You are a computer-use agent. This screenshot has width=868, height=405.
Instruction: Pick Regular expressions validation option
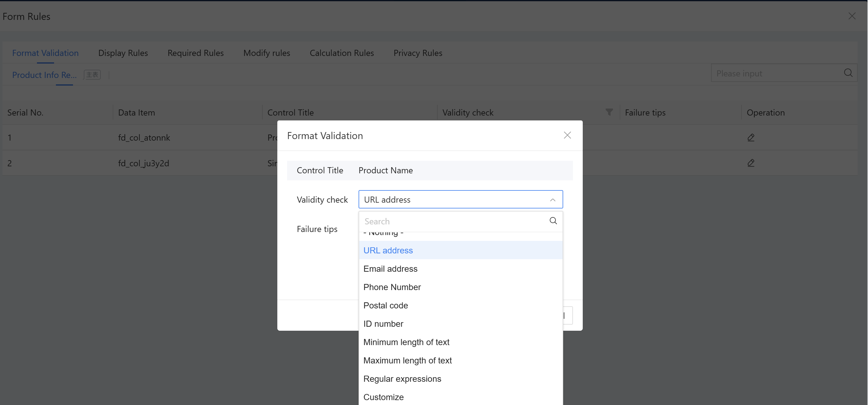tap(402, 379)
